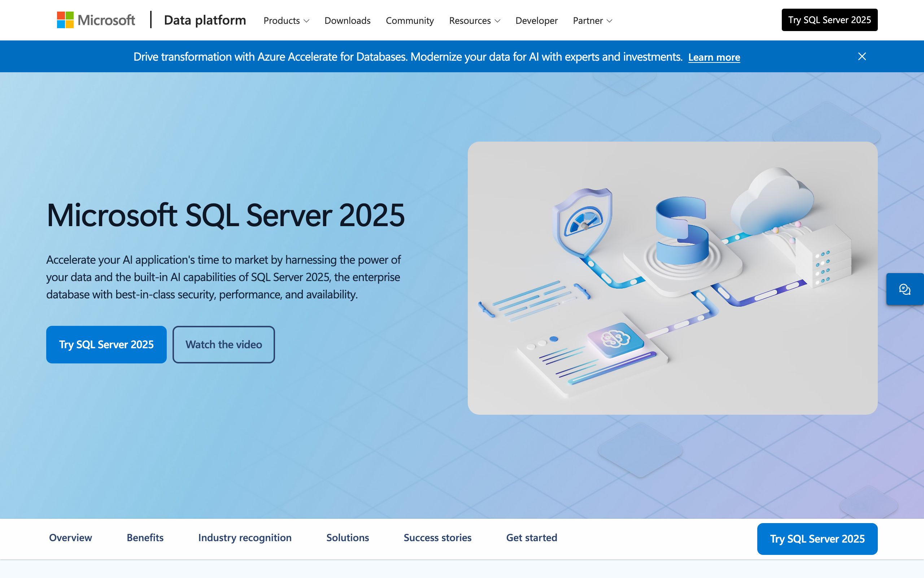Open the chat support widget icon
This screenshot has width=924, height=578.
[905, 289]
